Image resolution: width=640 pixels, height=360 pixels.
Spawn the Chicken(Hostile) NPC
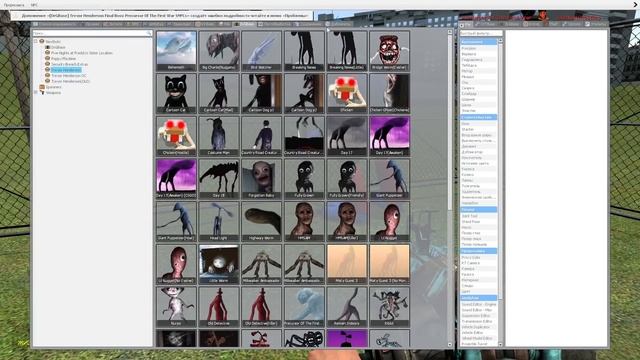[176, 136]
